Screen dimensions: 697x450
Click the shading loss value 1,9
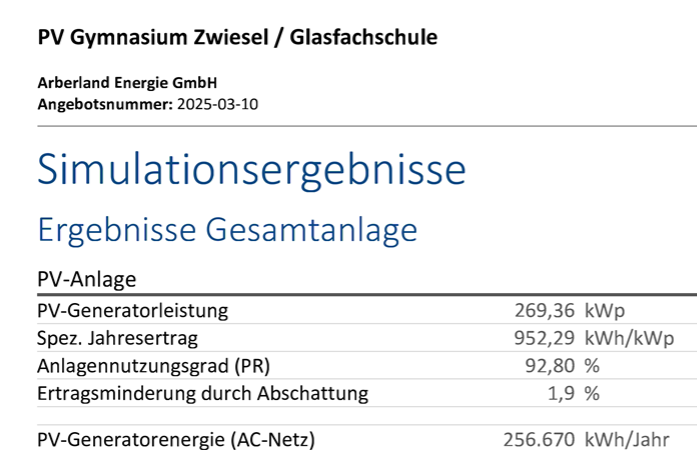click(563, 393)
